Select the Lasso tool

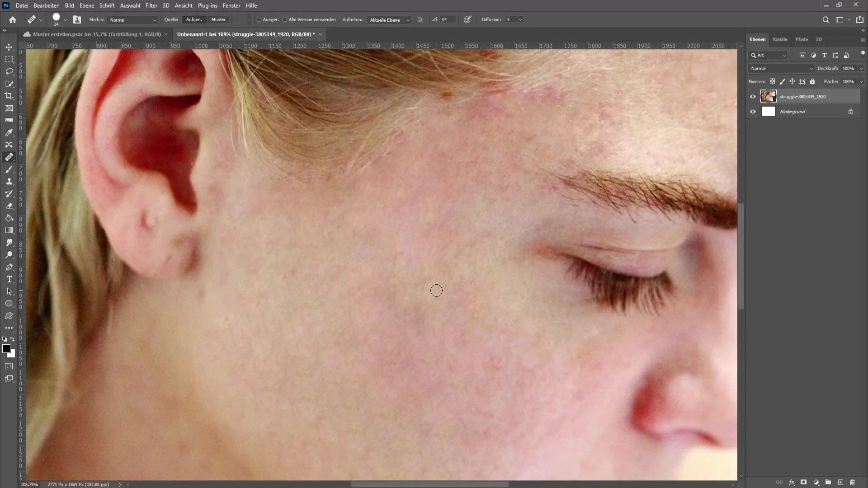9,71
